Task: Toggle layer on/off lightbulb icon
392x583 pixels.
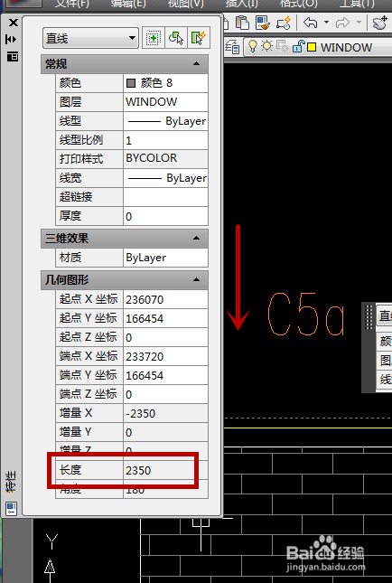Action: coord(253,46)
